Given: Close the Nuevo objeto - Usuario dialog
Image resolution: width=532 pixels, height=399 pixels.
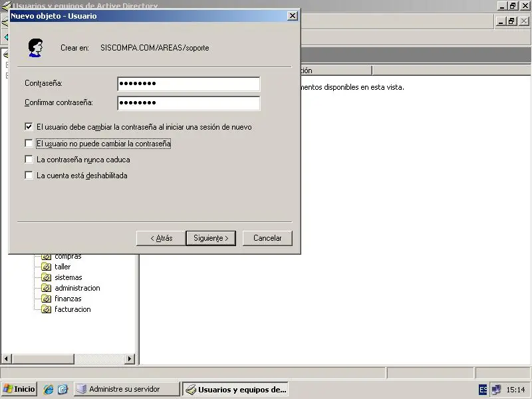Looking at the screenshot, I should 292,16.
